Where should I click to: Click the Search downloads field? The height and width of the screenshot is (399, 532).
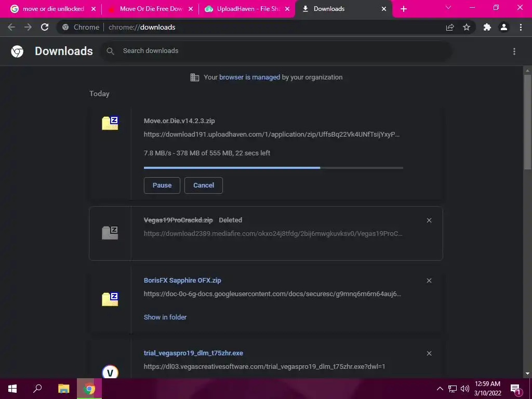coord(276,51)
